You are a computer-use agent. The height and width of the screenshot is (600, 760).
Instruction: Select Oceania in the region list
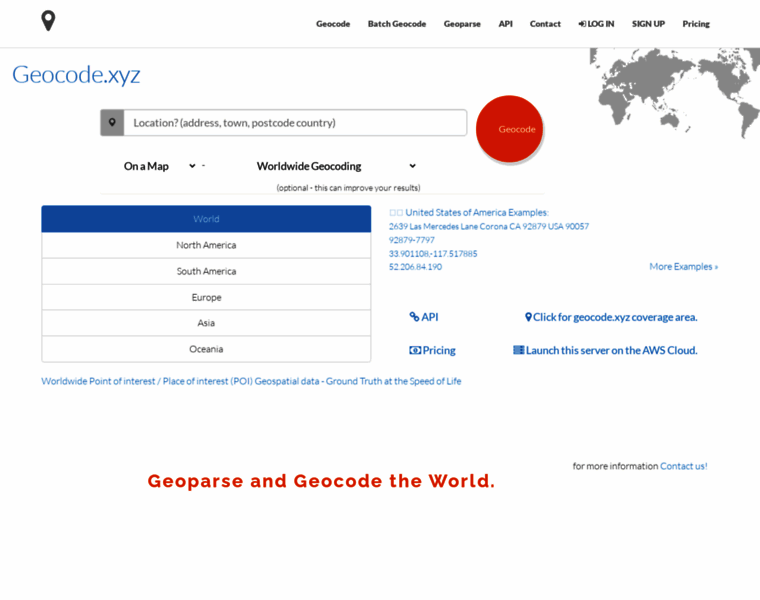click(206, 349)
